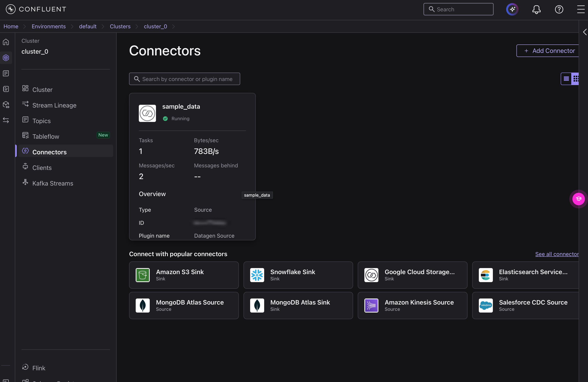Open the sample_data connector title
This screenshot has width=588, height=382.
(x=181, y=106)
